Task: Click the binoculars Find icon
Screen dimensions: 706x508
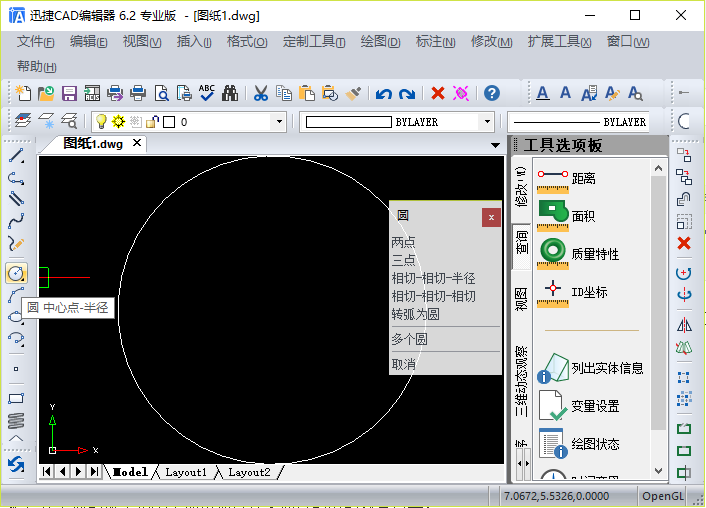Action: pos(230,93)
